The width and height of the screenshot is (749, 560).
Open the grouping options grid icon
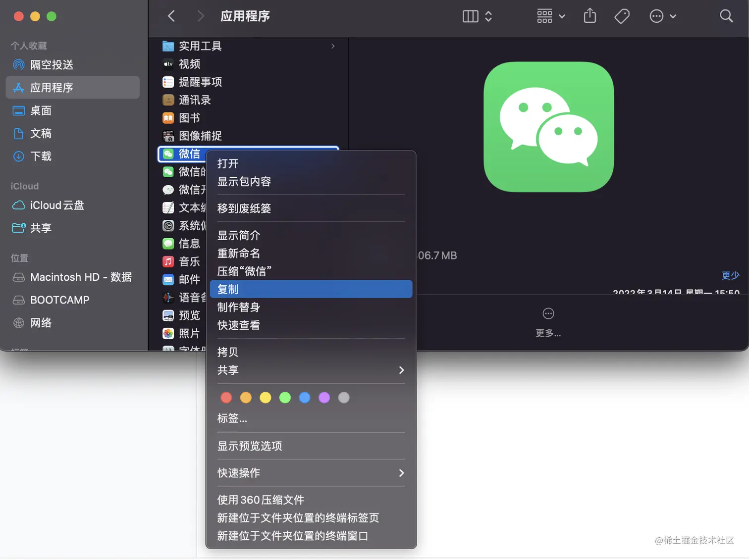tap(544, 16)
